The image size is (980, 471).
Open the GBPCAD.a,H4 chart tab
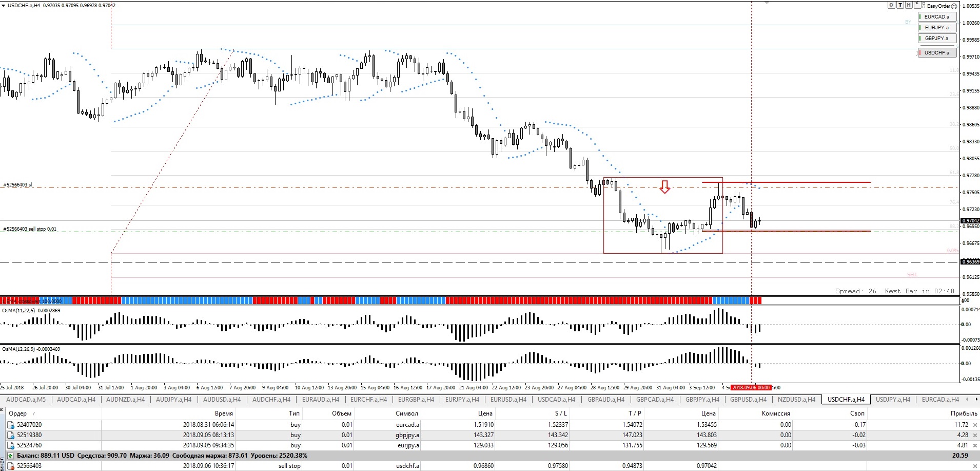point(655,399)
